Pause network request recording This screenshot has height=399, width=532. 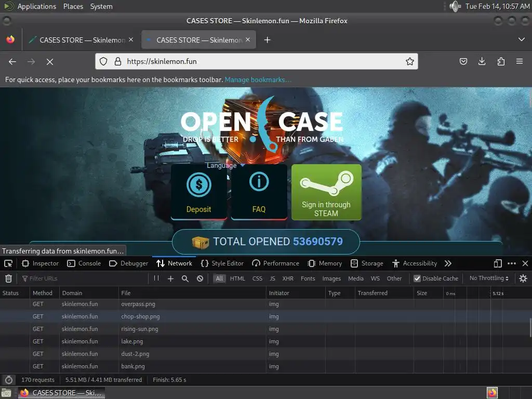coord(156,278)
